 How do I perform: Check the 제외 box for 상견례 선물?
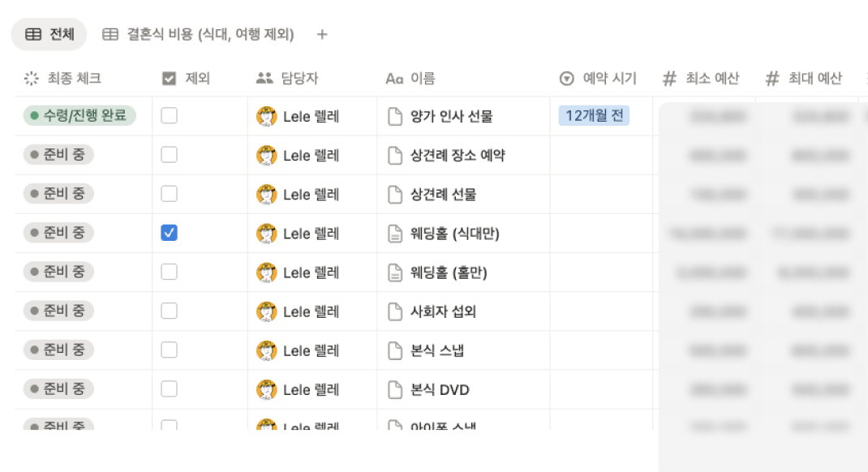point(168,193)
